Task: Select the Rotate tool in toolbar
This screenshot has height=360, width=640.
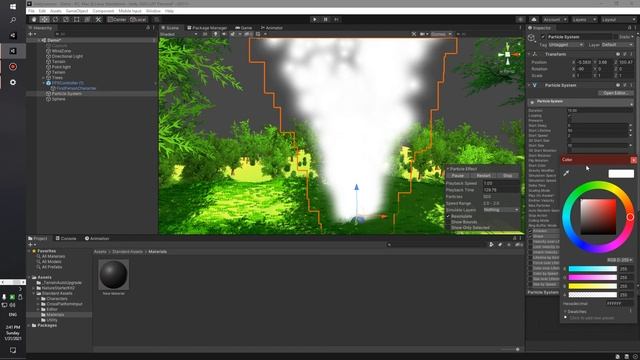Action: click(55, 19)
